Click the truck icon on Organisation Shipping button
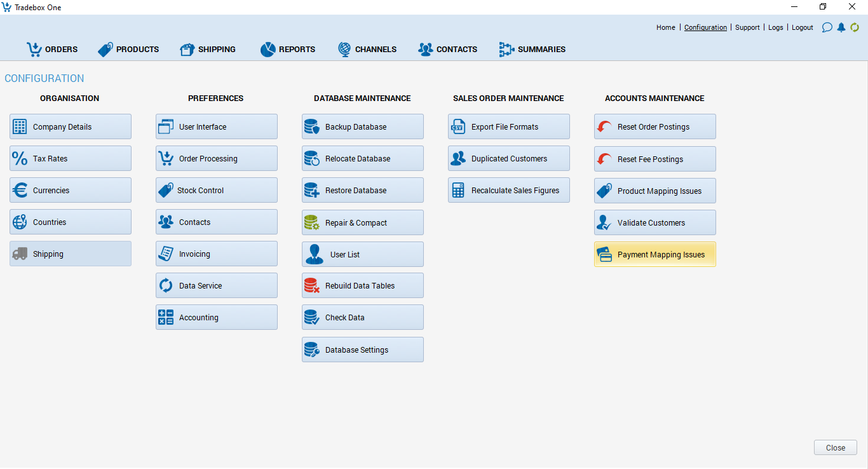 point(20,254)
